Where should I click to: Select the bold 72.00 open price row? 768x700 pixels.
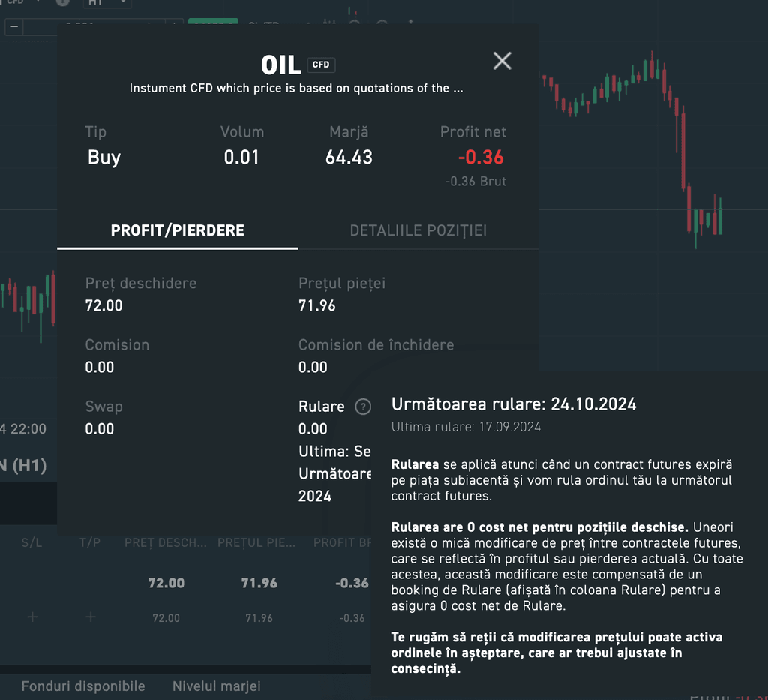point(166,583)
